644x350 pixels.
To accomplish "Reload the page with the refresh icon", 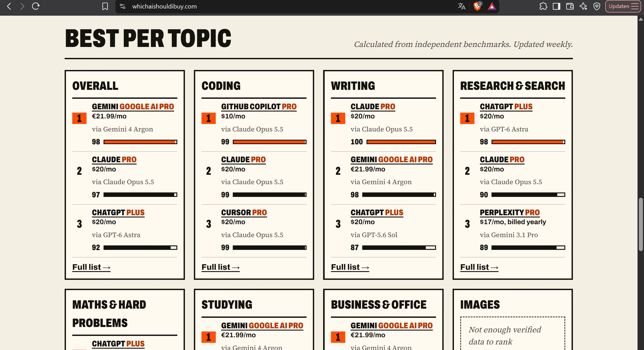I will (x=36, y=6).
